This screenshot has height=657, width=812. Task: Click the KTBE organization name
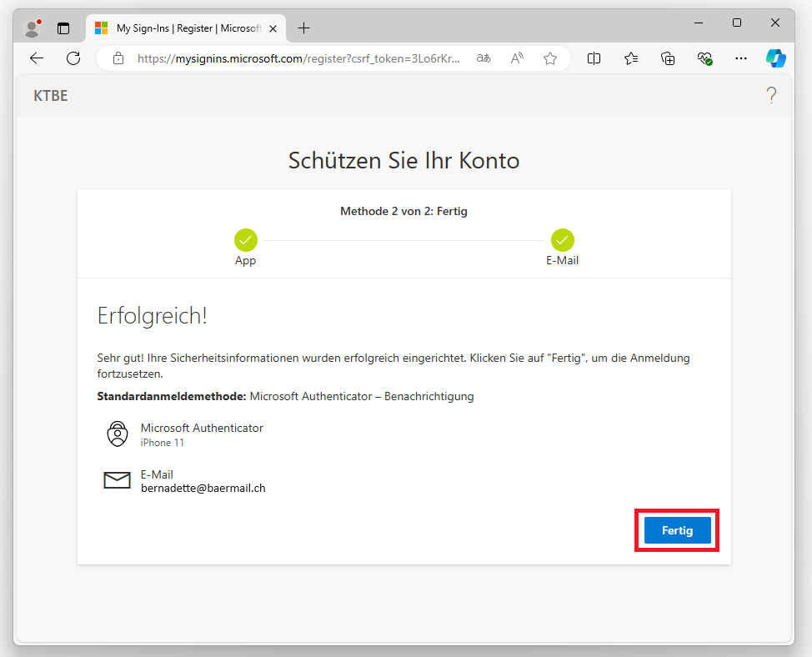[51, 96]
